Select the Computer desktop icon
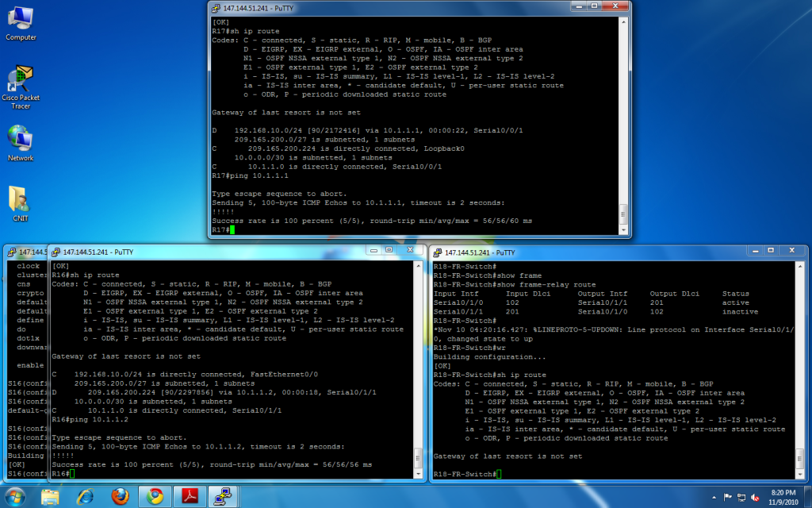The width and height of the screenshot is (812, 508). (21, 21)
